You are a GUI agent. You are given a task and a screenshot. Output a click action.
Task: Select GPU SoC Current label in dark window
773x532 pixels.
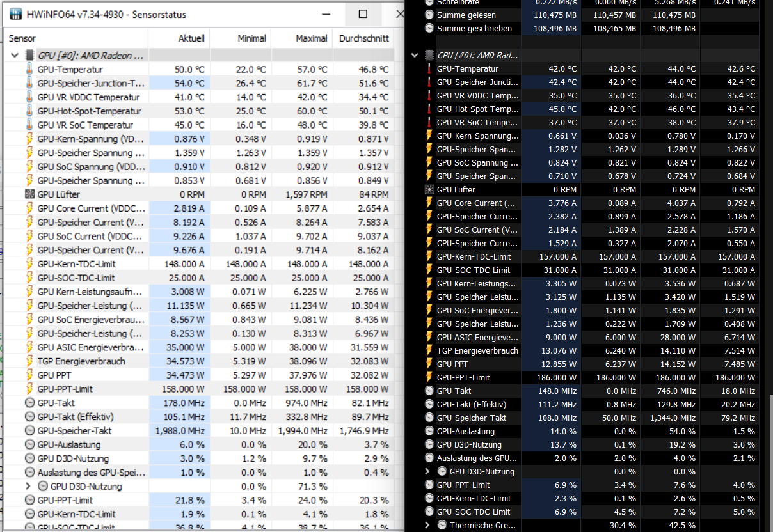tap(477, 230)
